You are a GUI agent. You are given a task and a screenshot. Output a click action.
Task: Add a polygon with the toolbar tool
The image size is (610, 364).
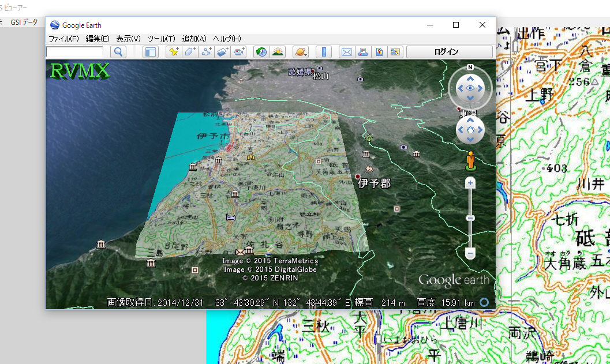[190, 52]
